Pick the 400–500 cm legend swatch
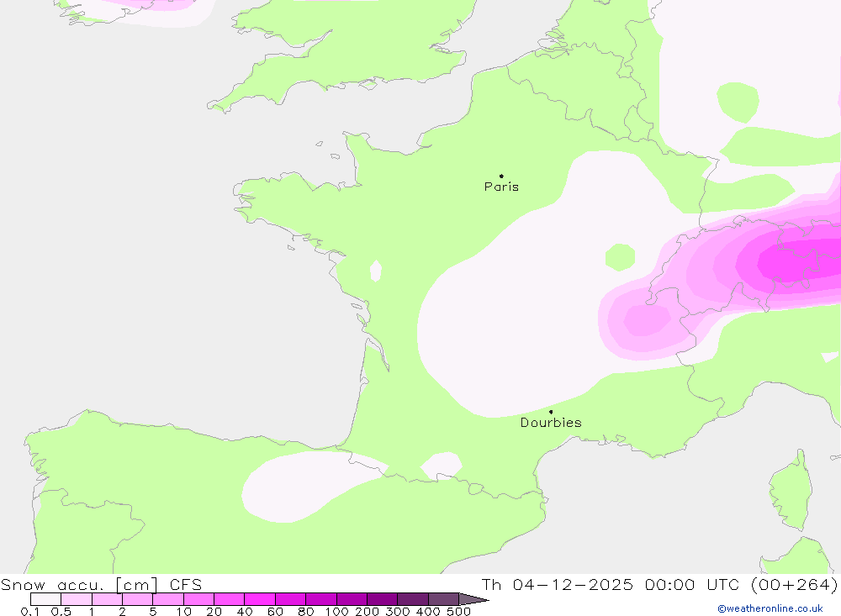Viewport: 841px width, 616px height. coord(443,599)
